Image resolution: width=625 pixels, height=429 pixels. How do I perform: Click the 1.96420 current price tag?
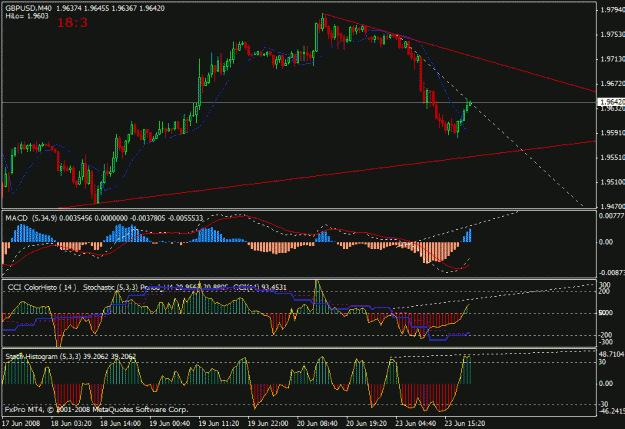[611, 102]
